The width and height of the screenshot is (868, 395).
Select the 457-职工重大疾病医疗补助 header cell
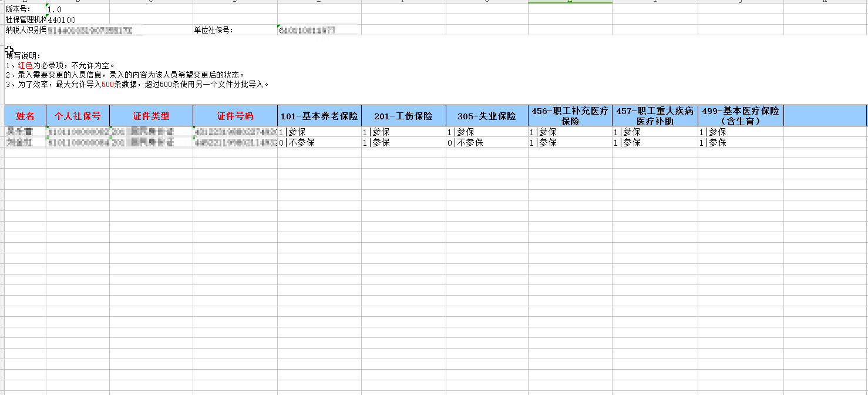[655, 116]
